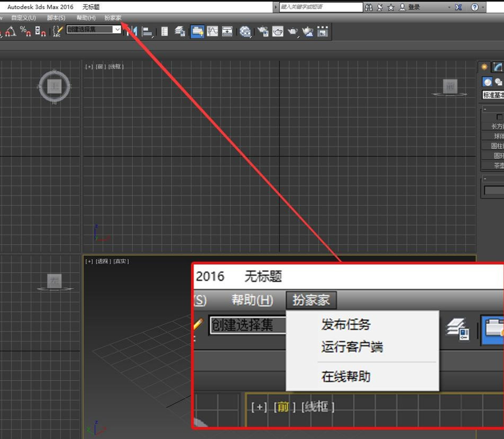Click the front viewport [+] label
Screen dimensions: 504x439
pyautogui.click(x=89, y=67)
